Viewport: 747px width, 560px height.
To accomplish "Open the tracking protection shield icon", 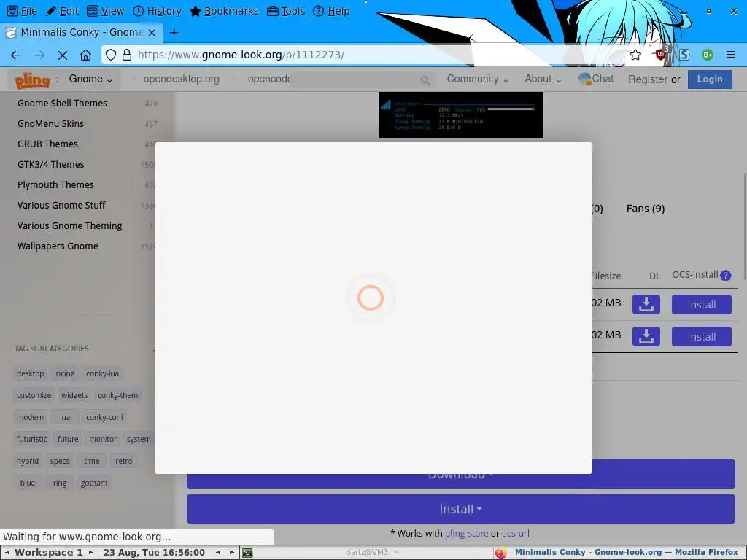I will click(x=111, y=55).
